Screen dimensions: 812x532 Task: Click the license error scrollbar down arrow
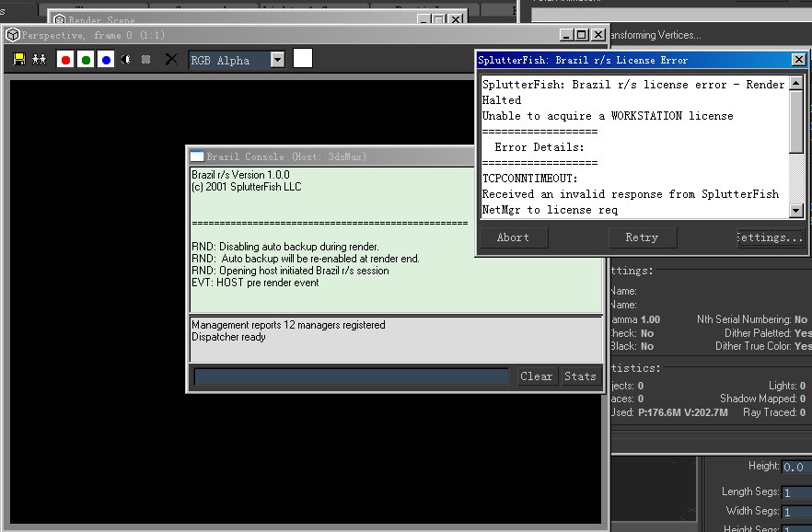[796, 210]
